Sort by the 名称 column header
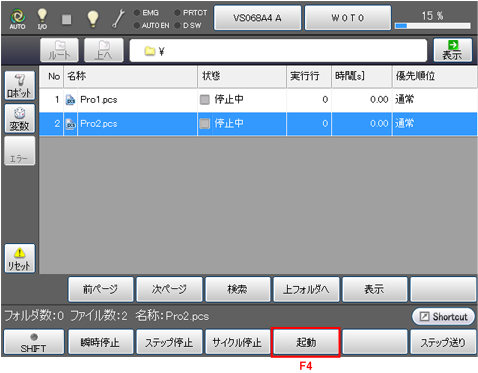478x373 pixels. pos(130,76)
